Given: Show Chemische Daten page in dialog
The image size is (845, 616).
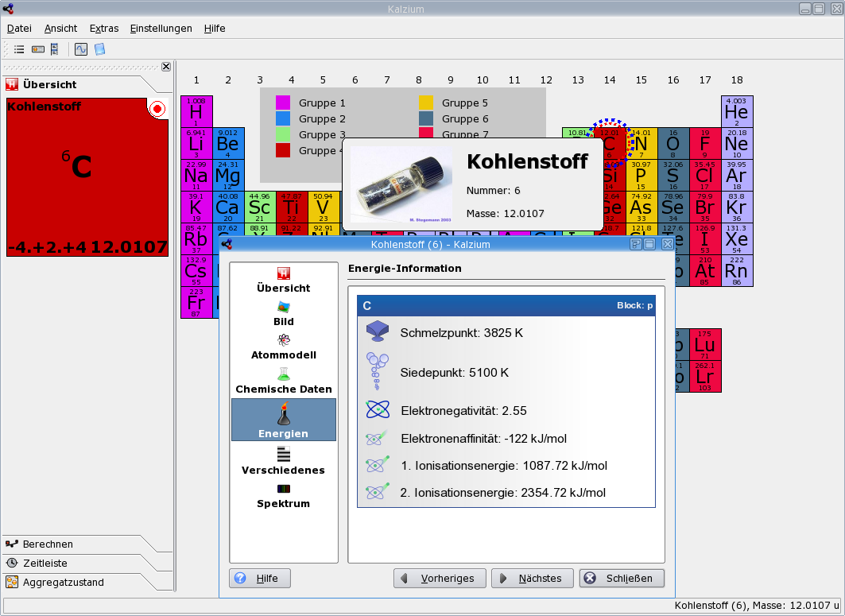Looking at the screenshot, I should (x=284, y=381).
